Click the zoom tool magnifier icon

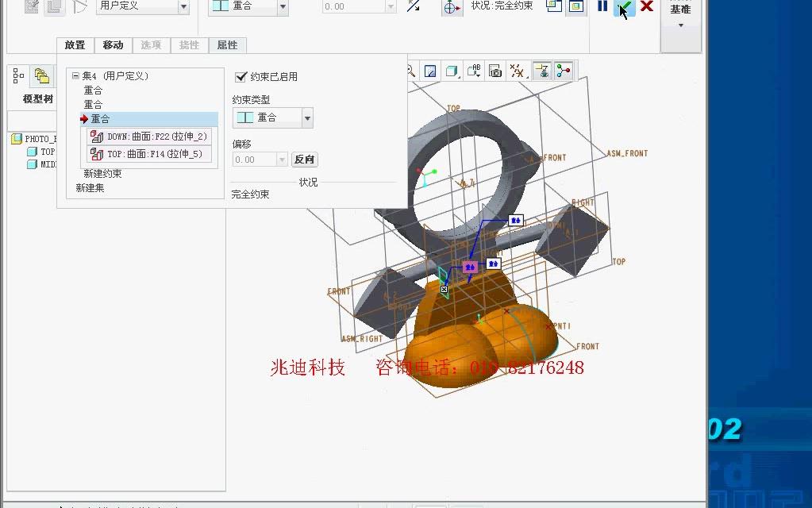click(410, 71)
